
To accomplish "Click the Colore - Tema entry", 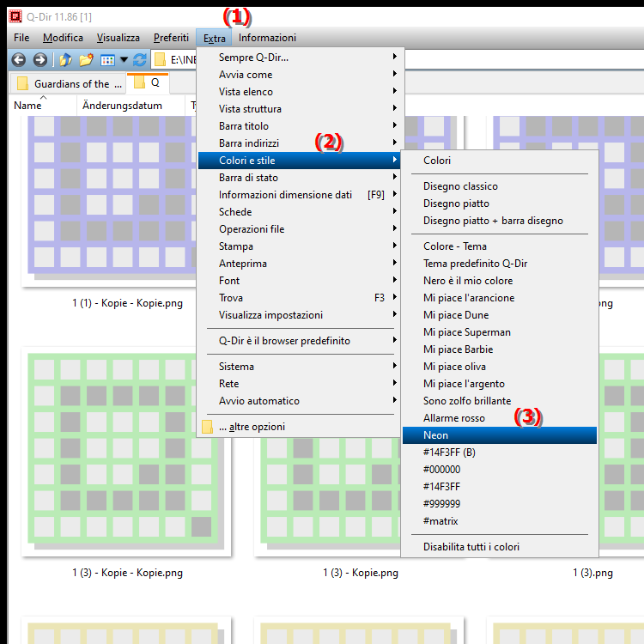I will pyautogui.click(x=500, y=246).
